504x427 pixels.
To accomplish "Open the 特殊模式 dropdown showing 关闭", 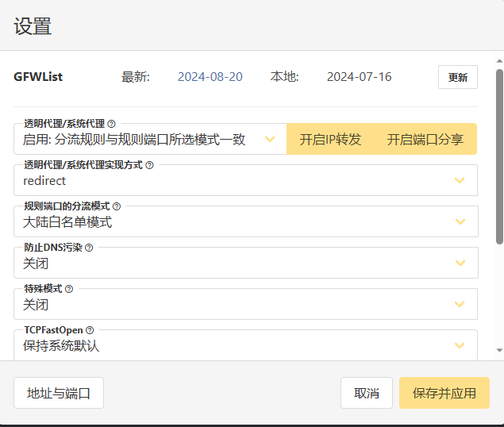I will click(245, 304).
